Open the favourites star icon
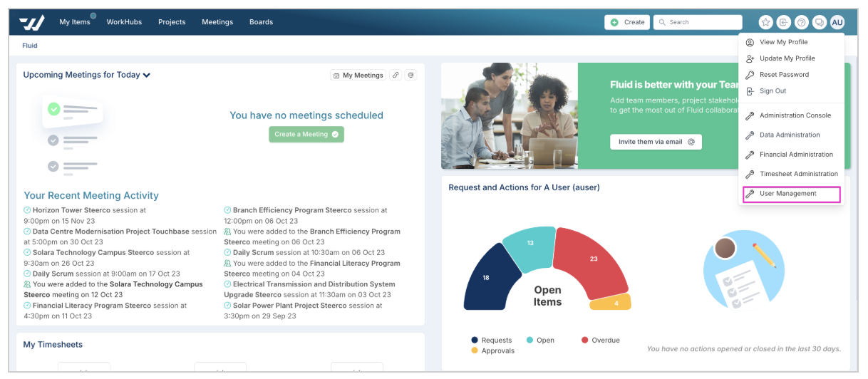Screen dimensions: 868x379 tap(765, 22)
